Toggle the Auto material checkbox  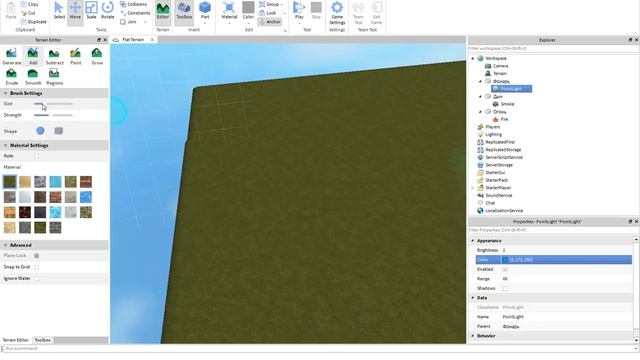pyautogui.click(x=37, y=156)
